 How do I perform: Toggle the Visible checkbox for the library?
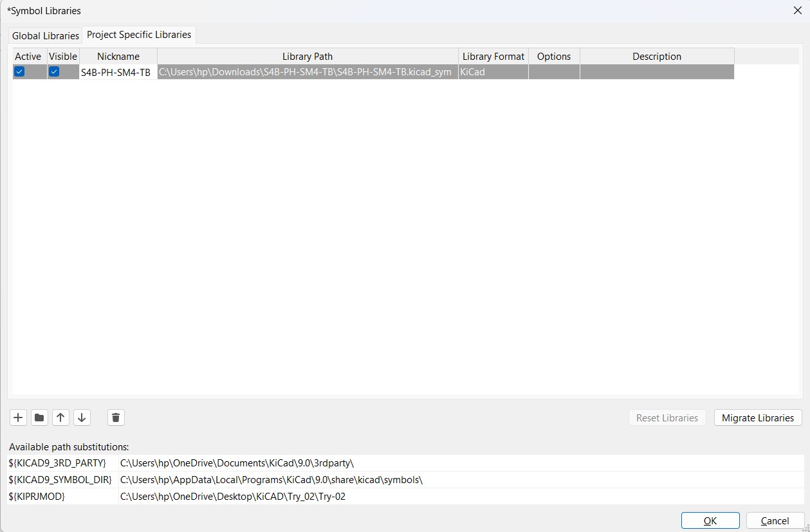pyautogui.click(x=54, y=71)
